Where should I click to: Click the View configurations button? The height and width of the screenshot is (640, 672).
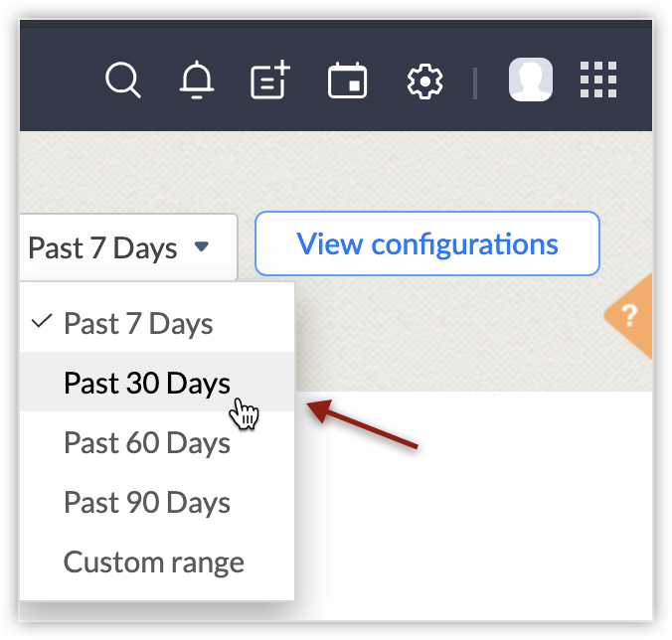pyautogui.click(x=427, y=243)
